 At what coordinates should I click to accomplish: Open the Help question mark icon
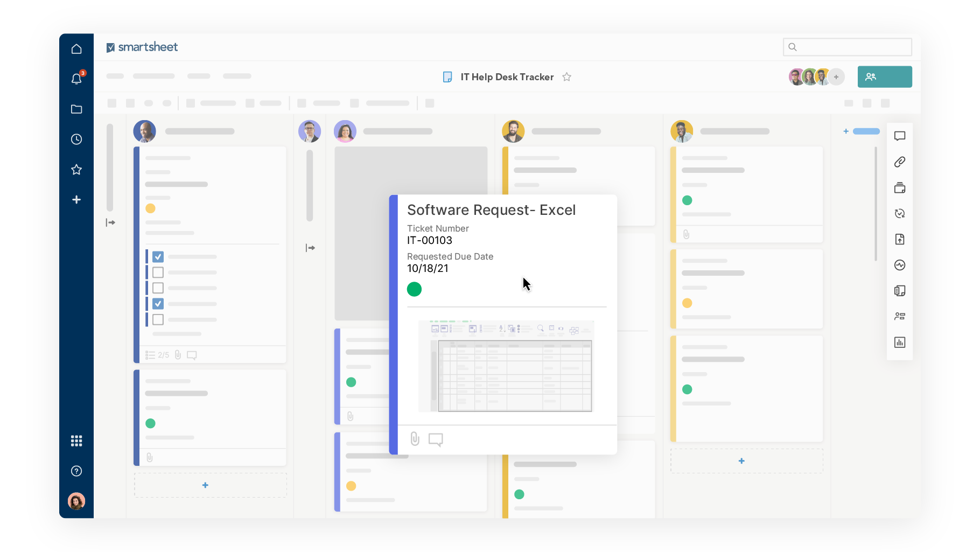(76, 471)
